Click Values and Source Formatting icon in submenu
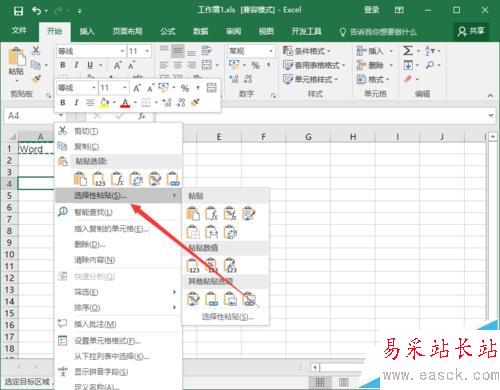The image size is (500, 390). [x=230, y=265]
